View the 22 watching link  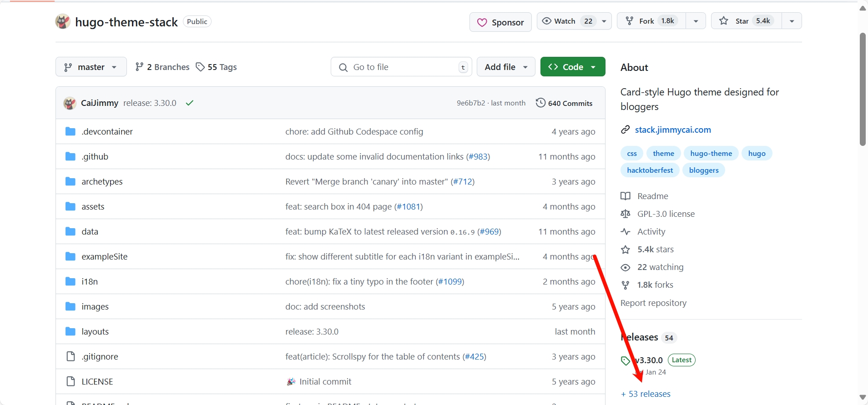pyautogui.click(x=652, y=267)
